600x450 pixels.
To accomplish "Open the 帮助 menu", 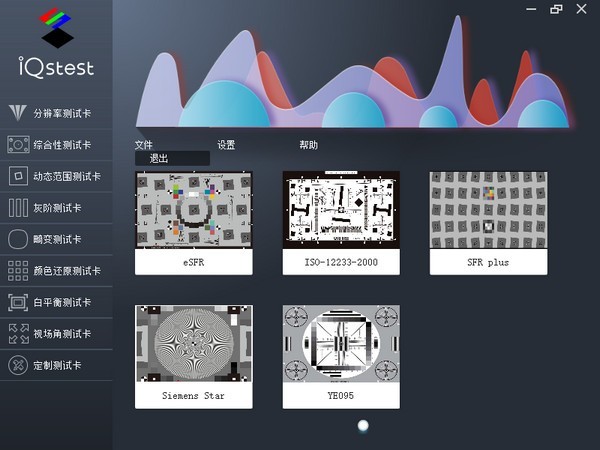I will (x=308, y=145).
